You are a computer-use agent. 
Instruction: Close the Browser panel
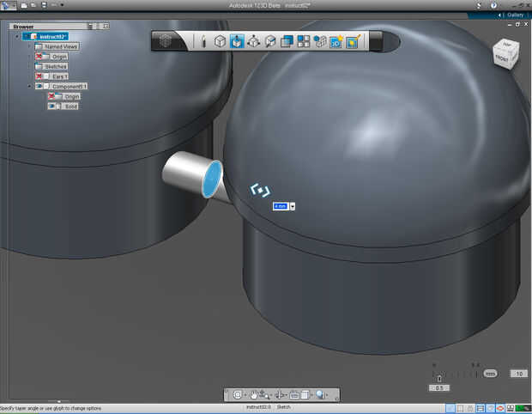pyautogui.click(x=106, y=26)
